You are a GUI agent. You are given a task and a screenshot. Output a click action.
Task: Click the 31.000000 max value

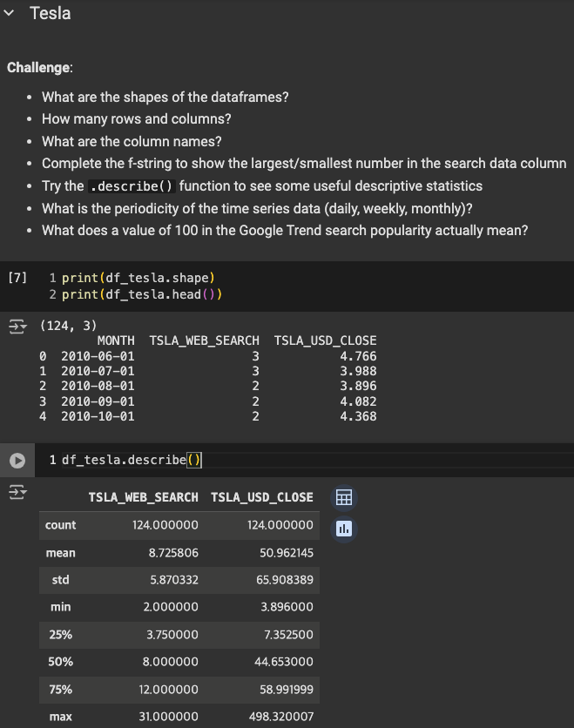click(x=169, y=717)
